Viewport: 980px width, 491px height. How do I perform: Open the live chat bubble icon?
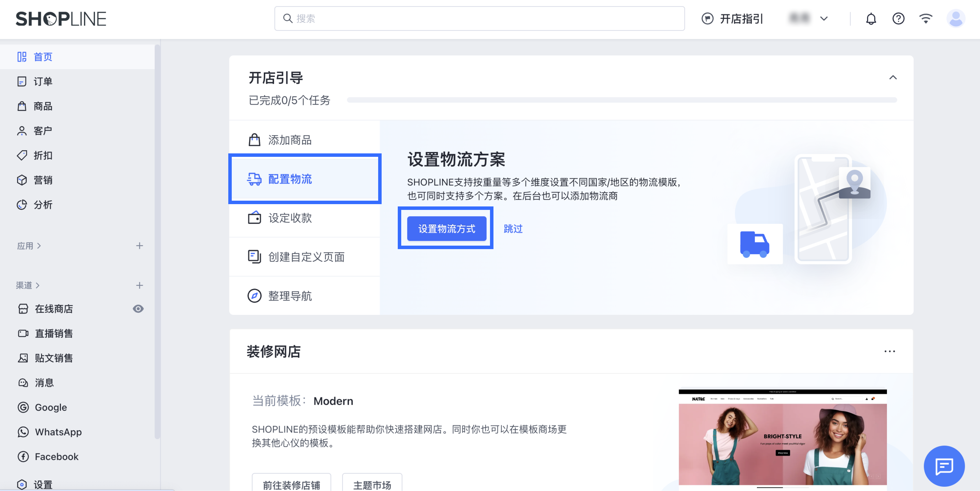tap(944, 466)
